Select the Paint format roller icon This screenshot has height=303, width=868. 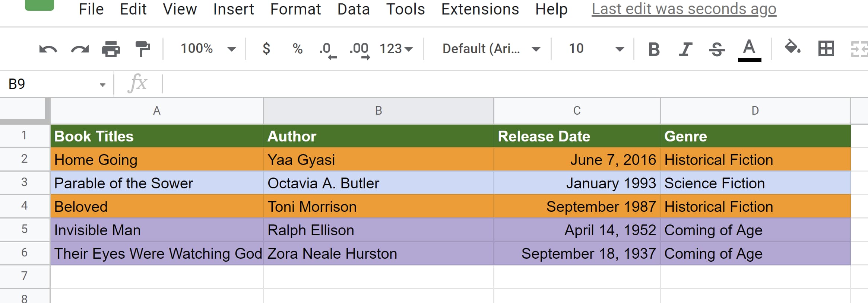[142, 49]
